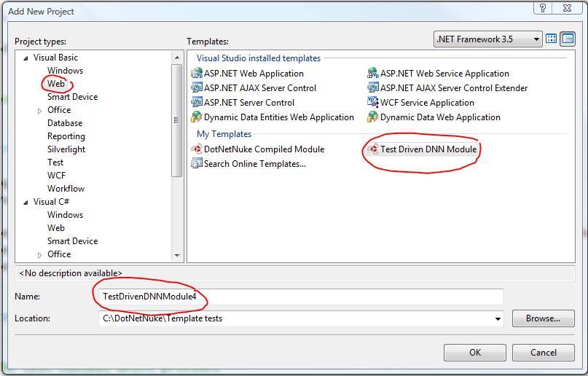The width and height of the screenshot is (588, 376).
Task: Click the Cancel button
Action: pyautogui.click(x=543, y=353)
